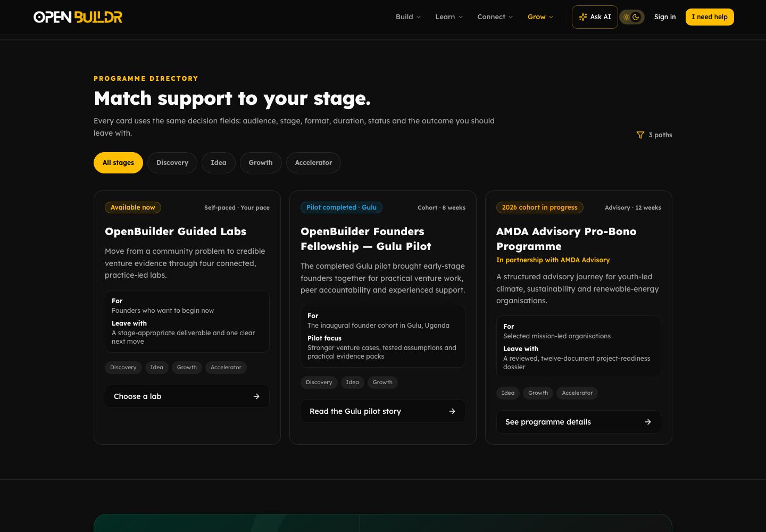766x532 pixels.
Task: Click Idea tag in Guided Labs card
Action: 157,368
